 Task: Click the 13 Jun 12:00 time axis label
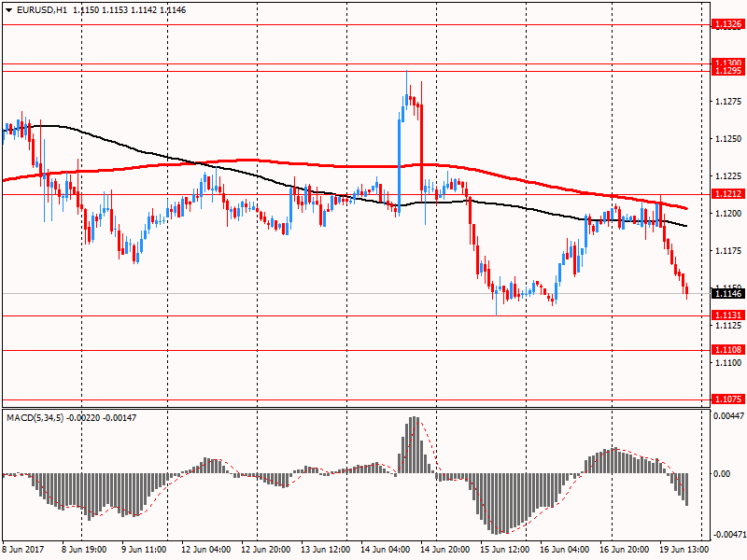[x=325, y=550]
